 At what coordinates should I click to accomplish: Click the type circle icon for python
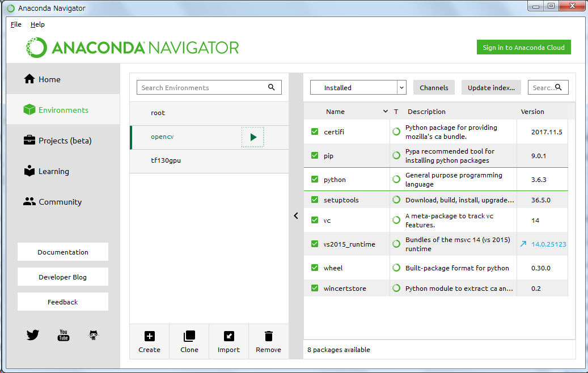point(396,179)
